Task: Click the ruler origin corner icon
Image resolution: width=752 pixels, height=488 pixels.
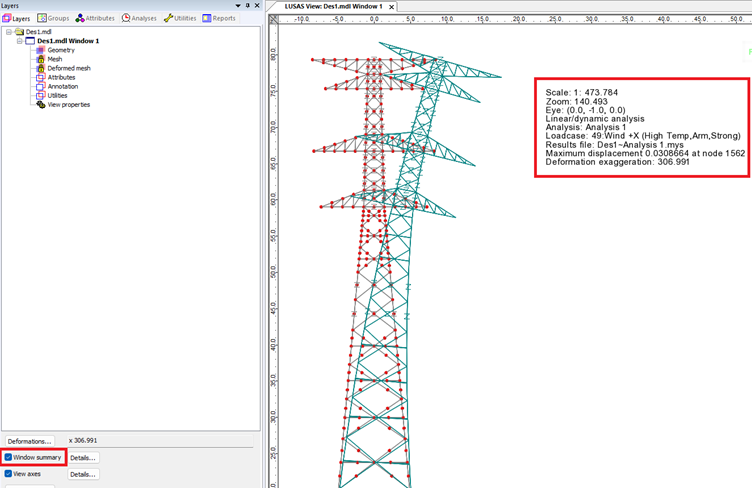Action: [x=273, y=19]
